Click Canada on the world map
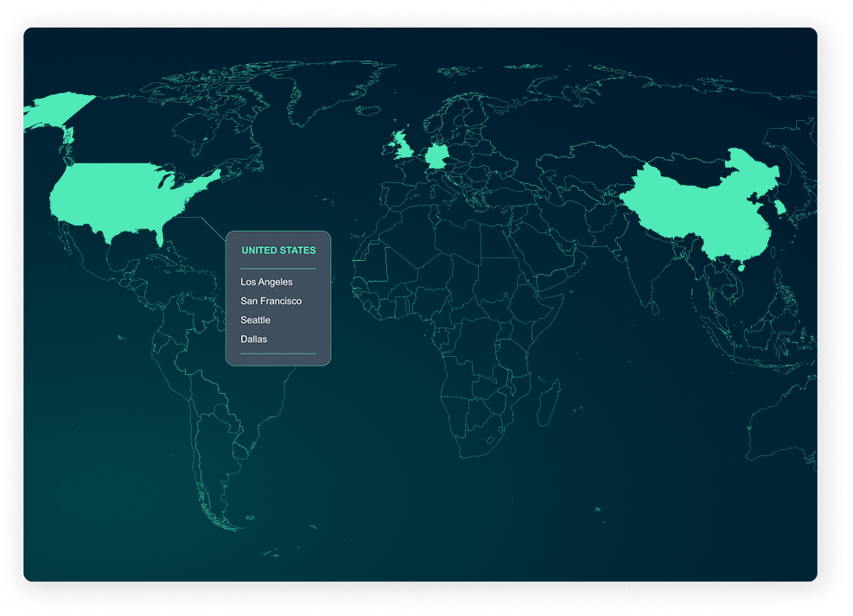The height and width of the screenshot is (616, 853). pos(156,130)
